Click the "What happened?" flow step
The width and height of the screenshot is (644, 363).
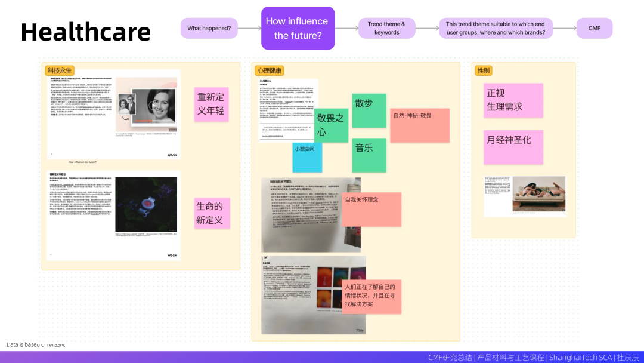tap(209, 28)
